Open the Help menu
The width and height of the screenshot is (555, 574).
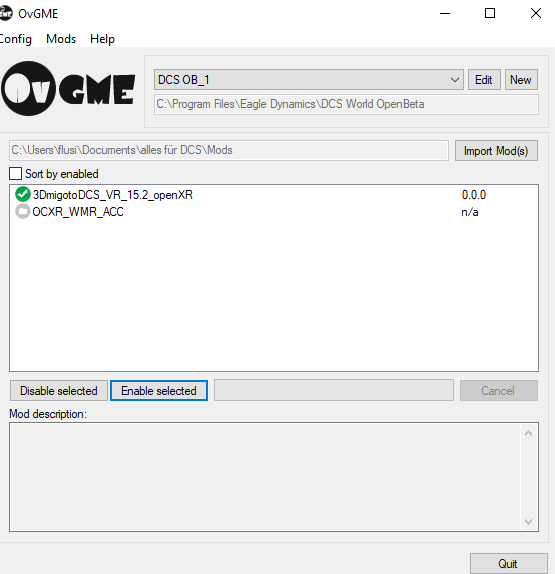102,39
